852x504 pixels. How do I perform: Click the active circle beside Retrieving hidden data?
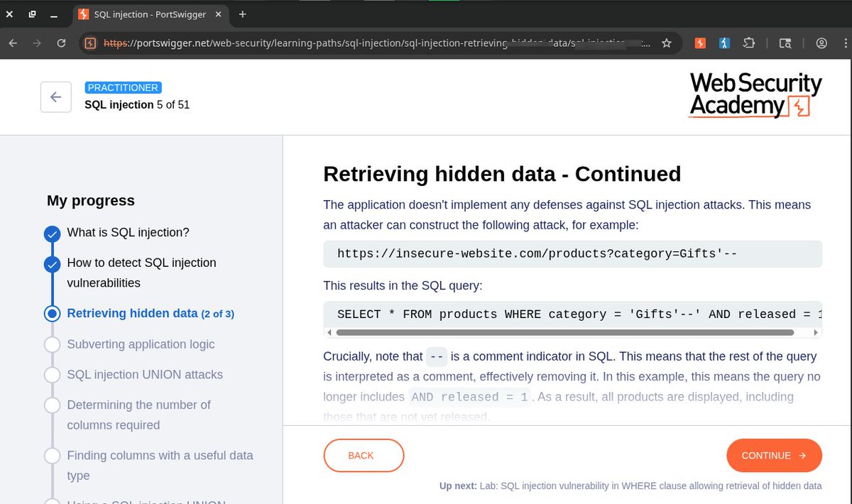click(x=52, y=314)
